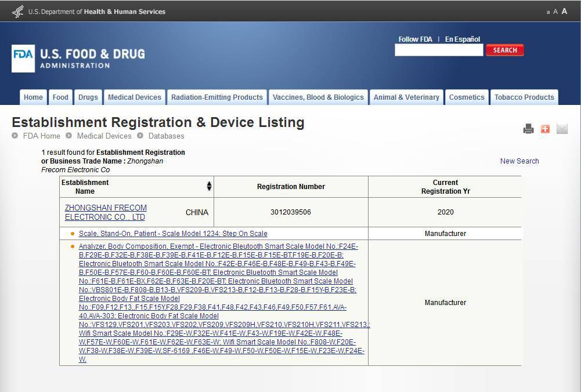Click the HHS eagle logo icon
The image size is (581, 392).
(18, 12)
